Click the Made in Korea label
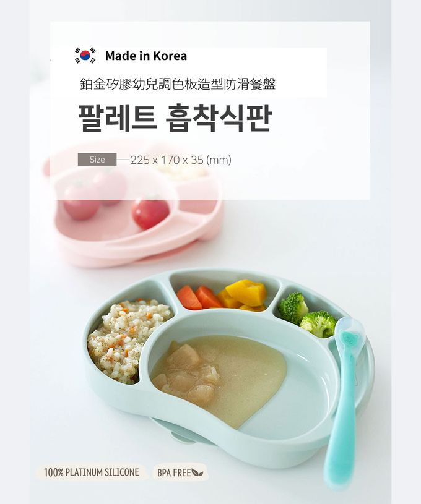The image size is (421, 504). [x=146, y=56]
